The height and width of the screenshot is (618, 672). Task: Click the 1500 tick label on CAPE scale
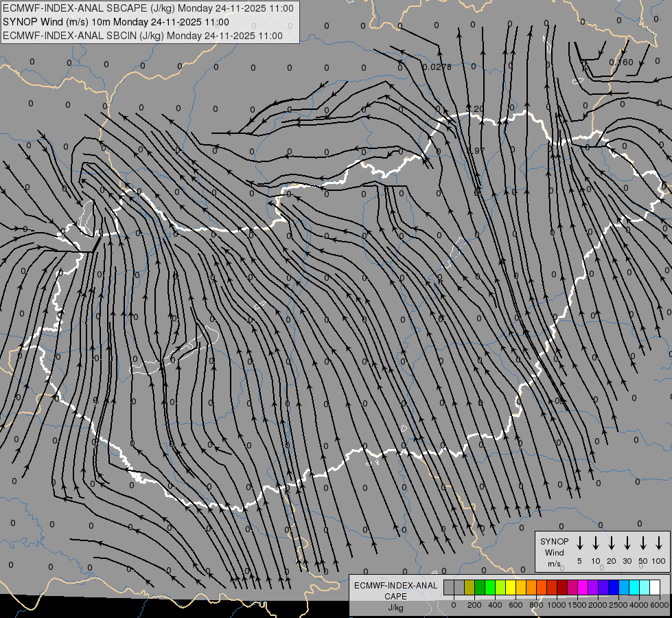(x=577, y=605)
